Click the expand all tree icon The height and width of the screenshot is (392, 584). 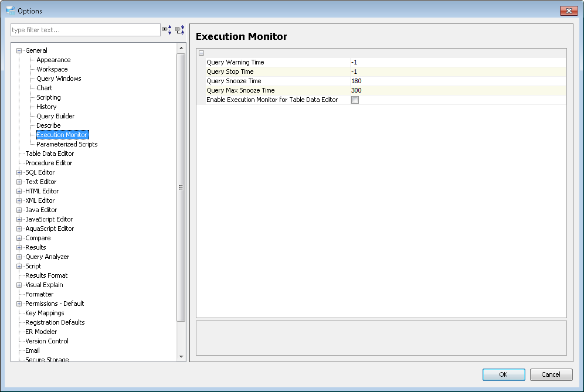tap(167, 30)
